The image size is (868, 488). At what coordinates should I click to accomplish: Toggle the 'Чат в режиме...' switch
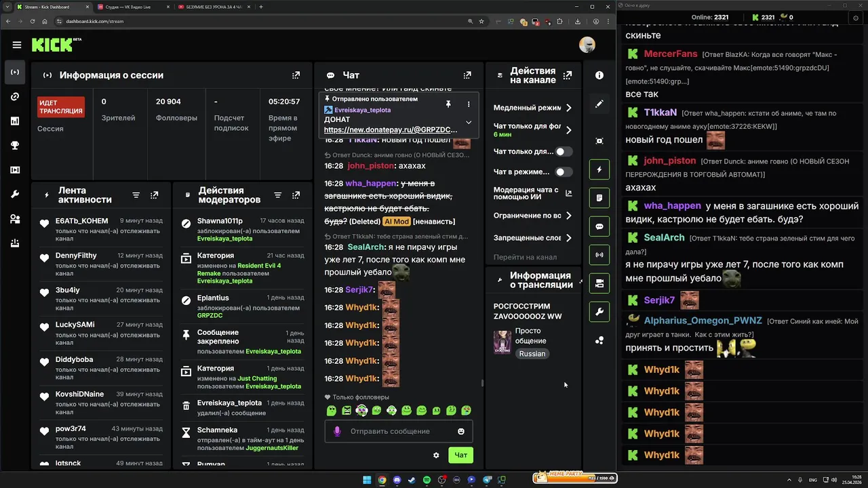(564, 172)
